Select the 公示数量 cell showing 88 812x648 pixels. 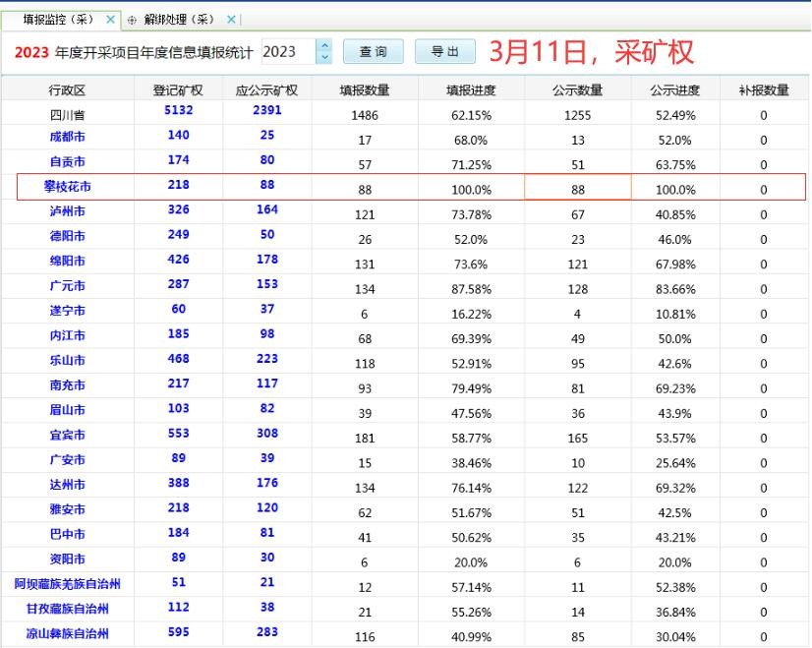pyautogui.click(x=578, y=189)
